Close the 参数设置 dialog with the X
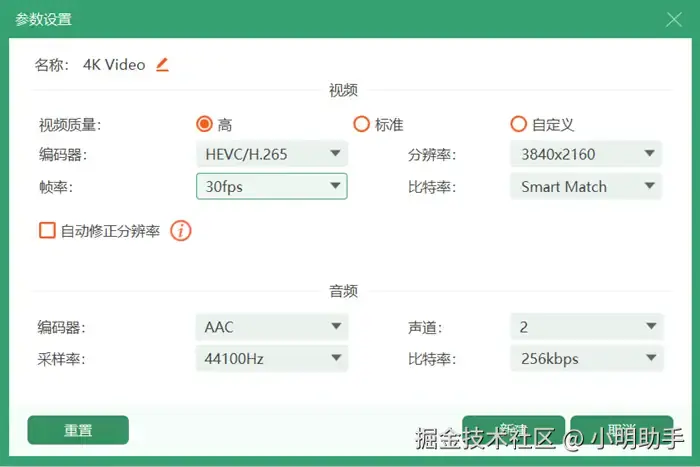Screen dimensions: 700x467 [674, 19]
